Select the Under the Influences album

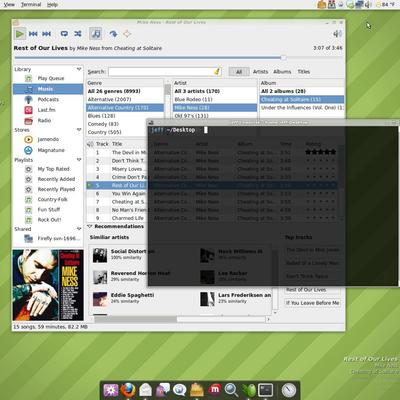[302, 108]
